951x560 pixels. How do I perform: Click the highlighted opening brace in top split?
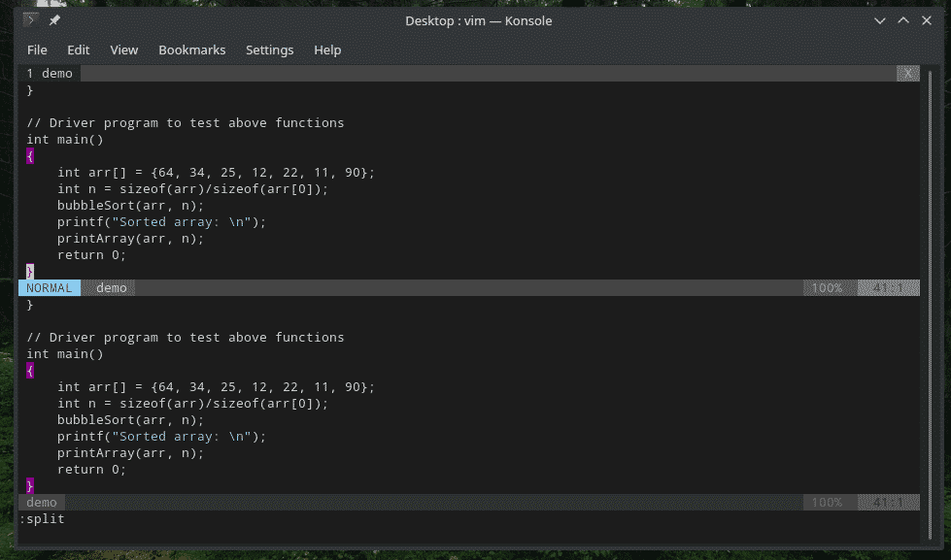30,156
